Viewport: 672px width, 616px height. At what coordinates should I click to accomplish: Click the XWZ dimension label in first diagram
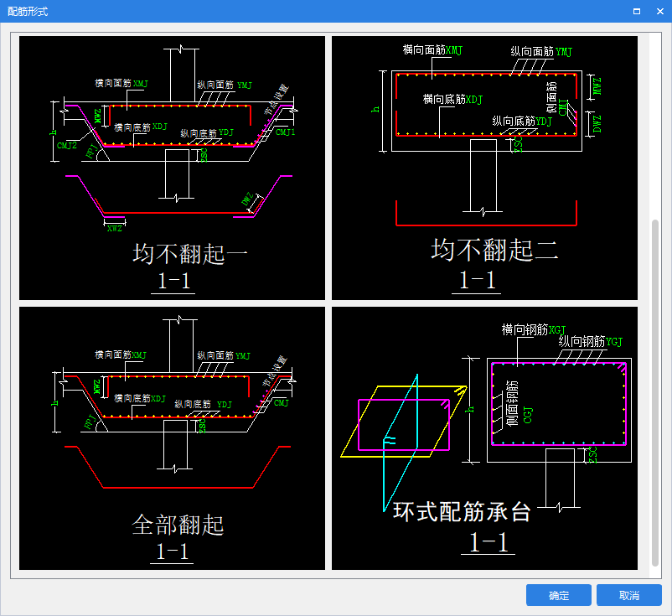pos(115,229)
